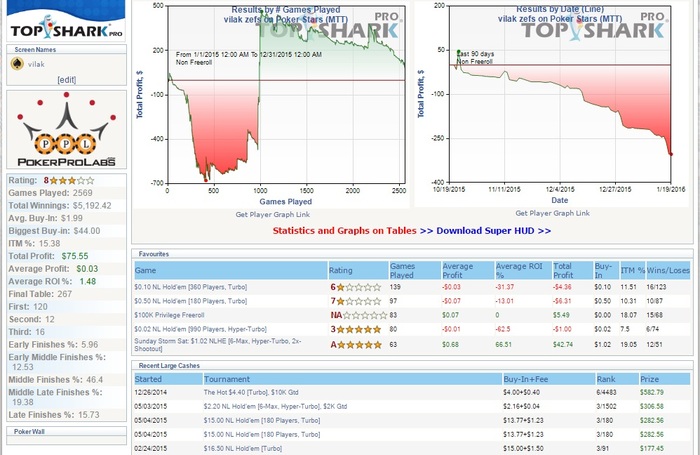700x455 pixels.
Task: Open $16.50 NL Hold'em Turbo tournament
Action: (242, 448)
